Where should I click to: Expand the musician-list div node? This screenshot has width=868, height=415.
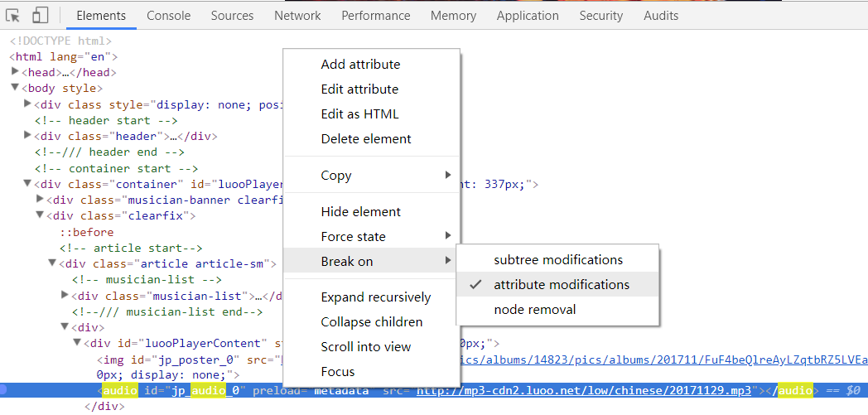65,296
